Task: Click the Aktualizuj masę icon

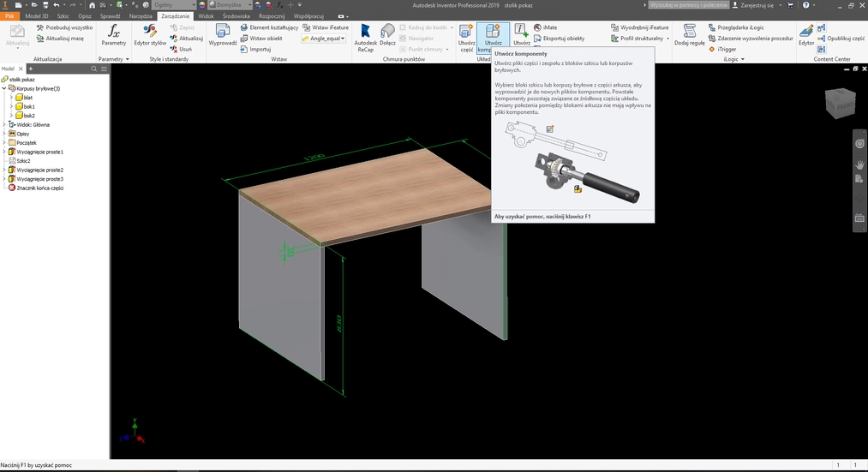Action: tap(40, 39)
